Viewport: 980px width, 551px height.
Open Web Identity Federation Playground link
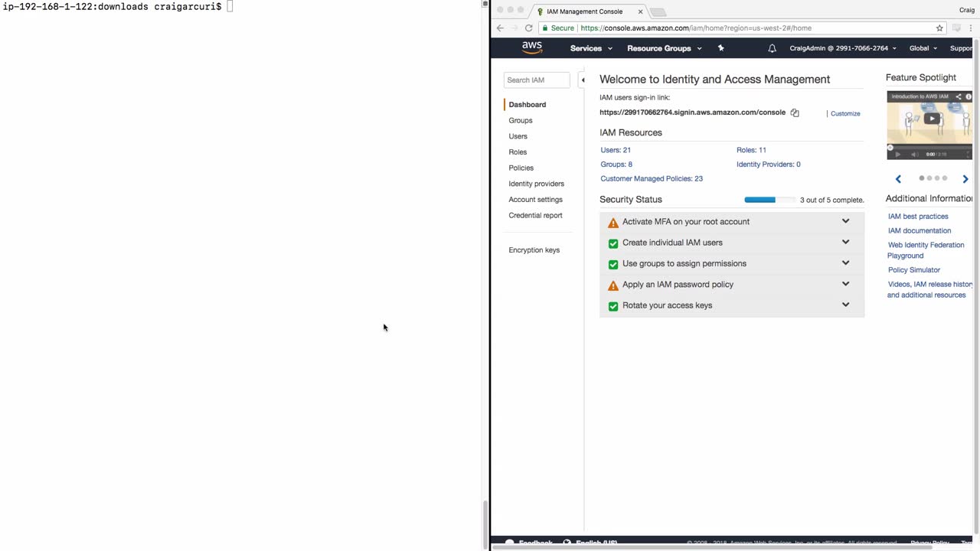click(x=926, y=250)
